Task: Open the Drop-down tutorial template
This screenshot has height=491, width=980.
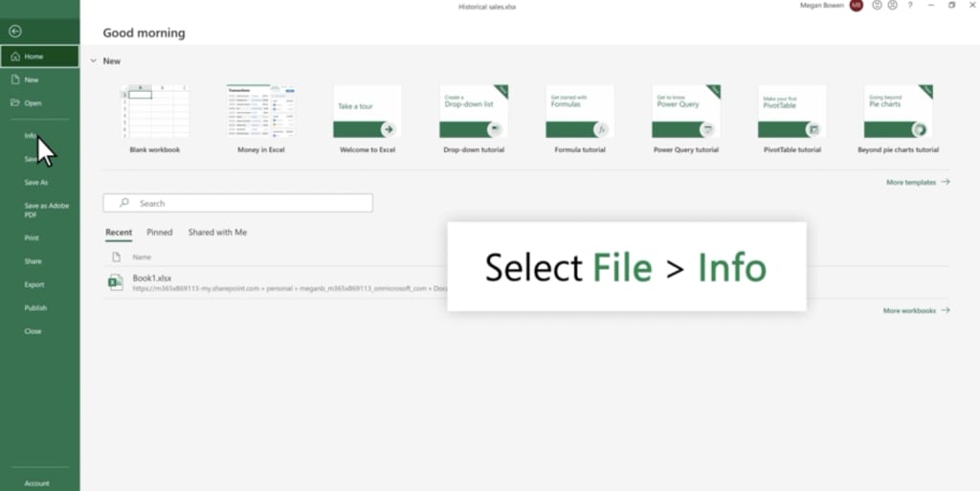Action: coord(473,119)
